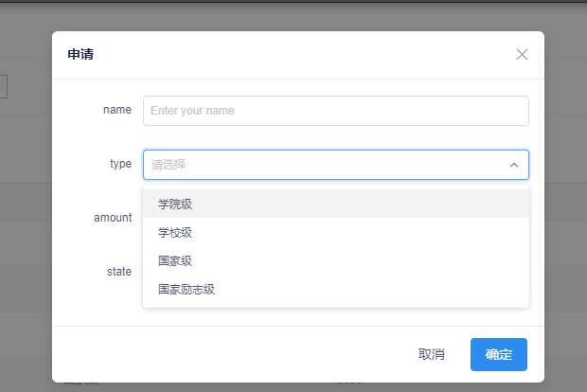Focus the type select box showing 请选择
Viewport: 587px width, 392px height.
click(x=336, y=165)
